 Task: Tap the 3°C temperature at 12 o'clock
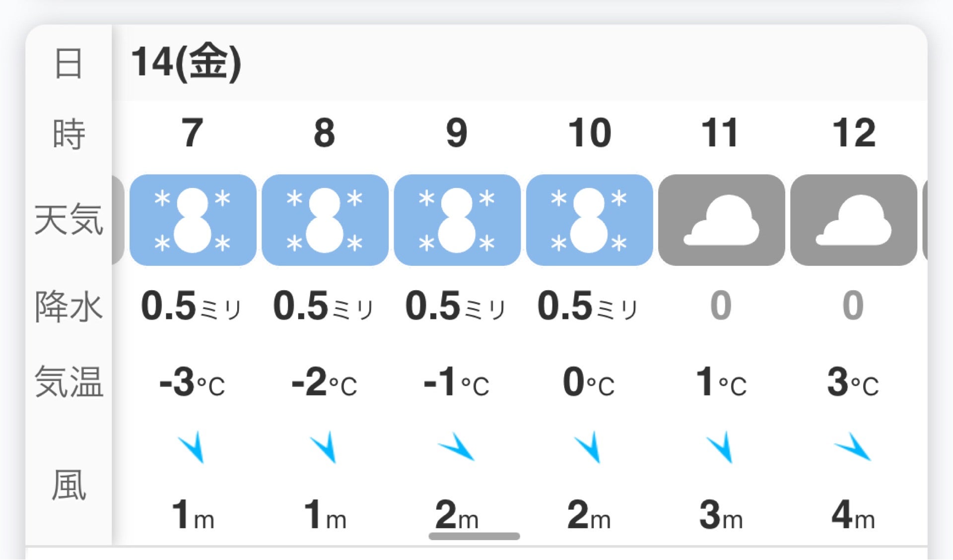853,382
